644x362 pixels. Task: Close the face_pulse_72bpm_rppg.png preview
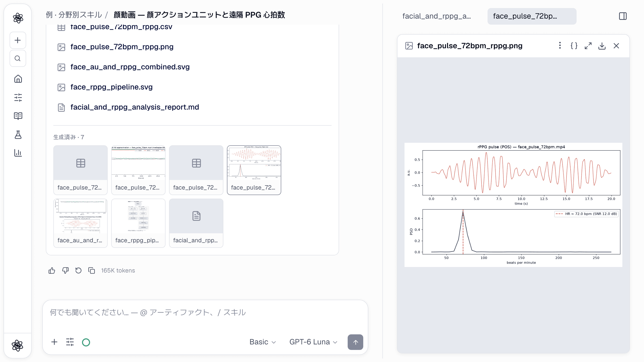coord(616,46)
